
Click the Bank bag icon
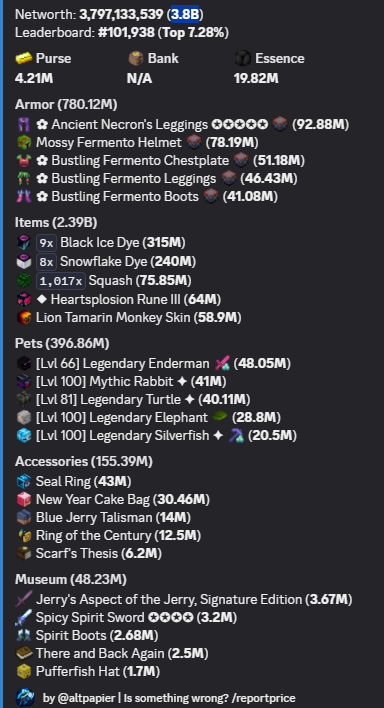click(x=136, y=58)
